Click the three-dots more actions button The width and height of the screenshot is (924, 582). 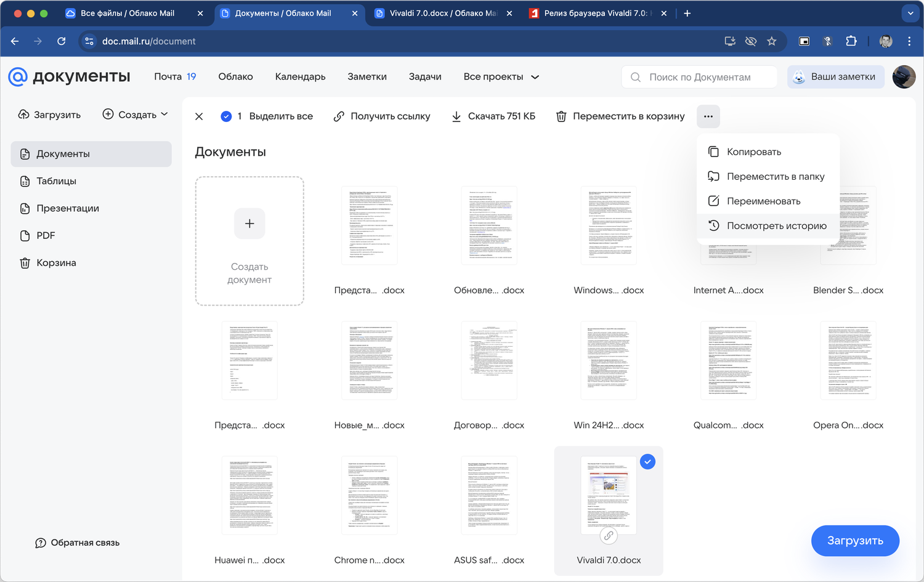point(708,116)
